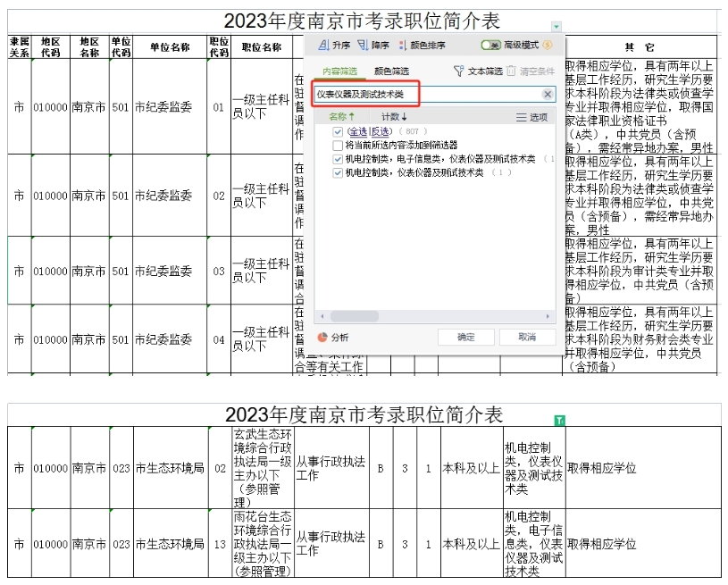Toggle the 高级模式 switch
The height and width of the screenshot is (585, 728).
click(x=490, y=45)
